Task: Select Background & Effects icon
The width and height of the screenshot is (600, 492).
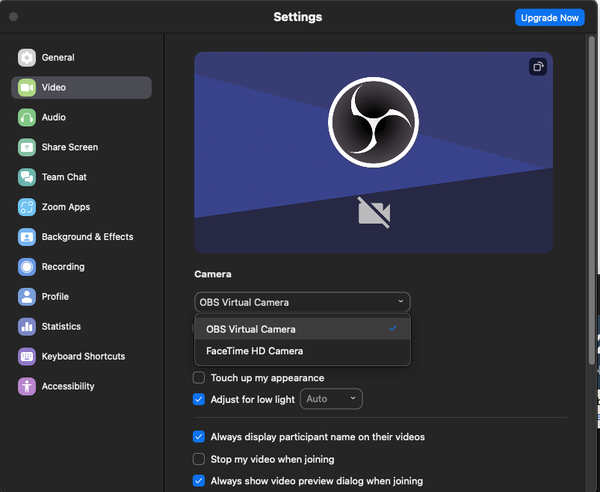Action: [x=26, y=237]
